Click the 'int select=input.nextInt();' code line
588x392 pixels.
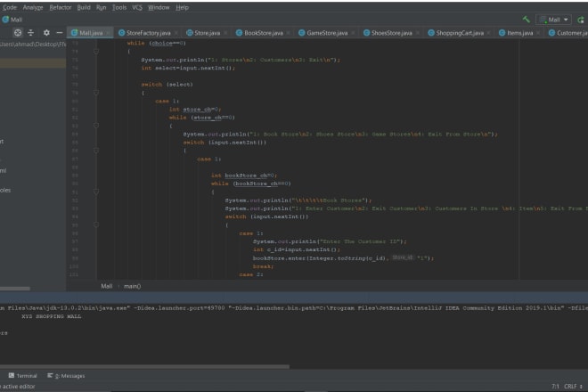(188, 68)
